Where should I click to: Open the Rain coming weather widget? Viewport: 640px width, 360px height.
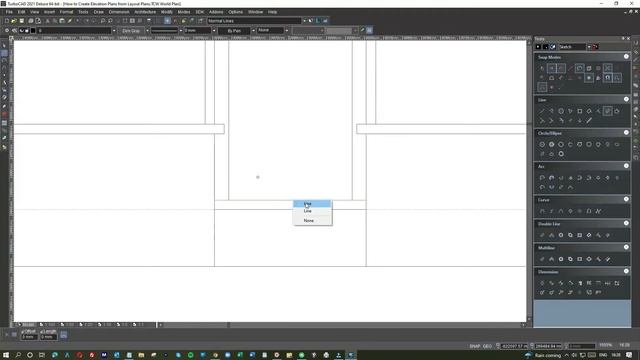tap(544, 355)
